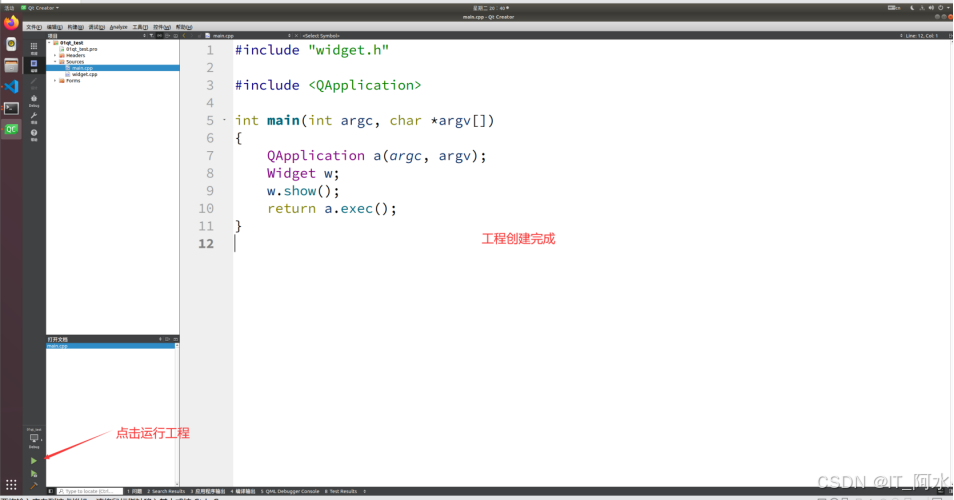Synchronize project tree with editor link icon
The width and height of the screenshot is (954, 500).
click(x=159, y=36)
